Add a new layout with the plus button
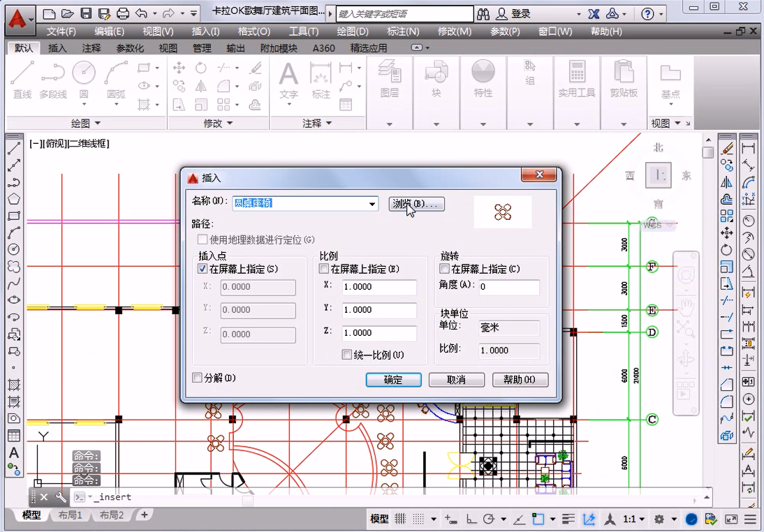This screenshot has height=532, width=764. click(x=145, y=515)
